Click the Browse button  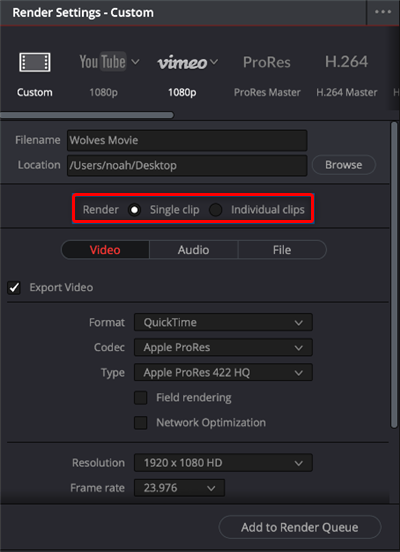pos(344,165)
